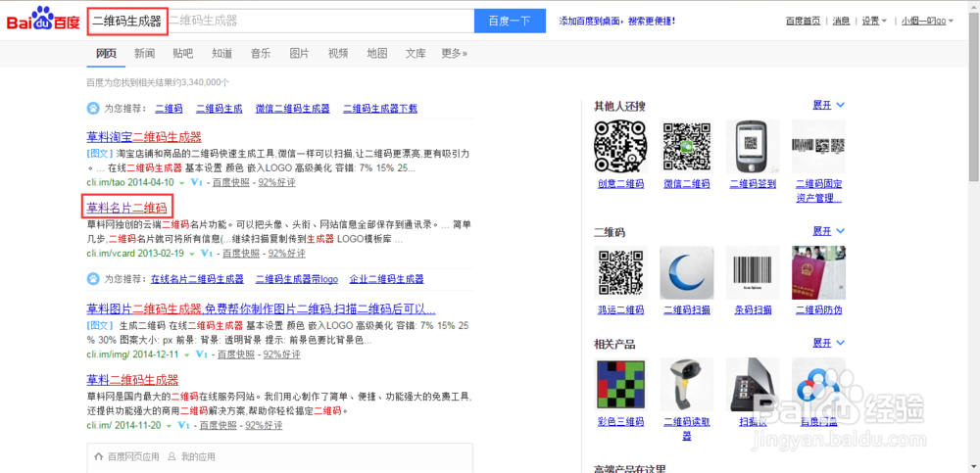Expand dropdown arrow next to cli.im/vcard date
The height and width of the screenshot is (473, 980).
192,255
